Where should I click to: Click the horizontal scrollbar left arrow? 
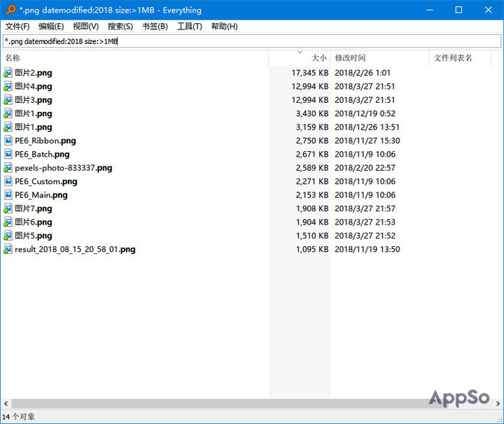point(6,404)
